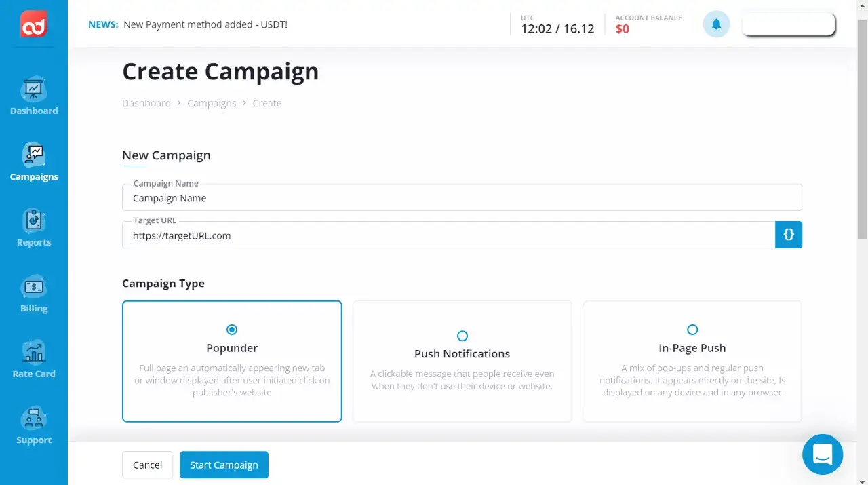Open the Dashboard breadcrumb link
The image size is (868, 485).
click(x=146, y=103)
